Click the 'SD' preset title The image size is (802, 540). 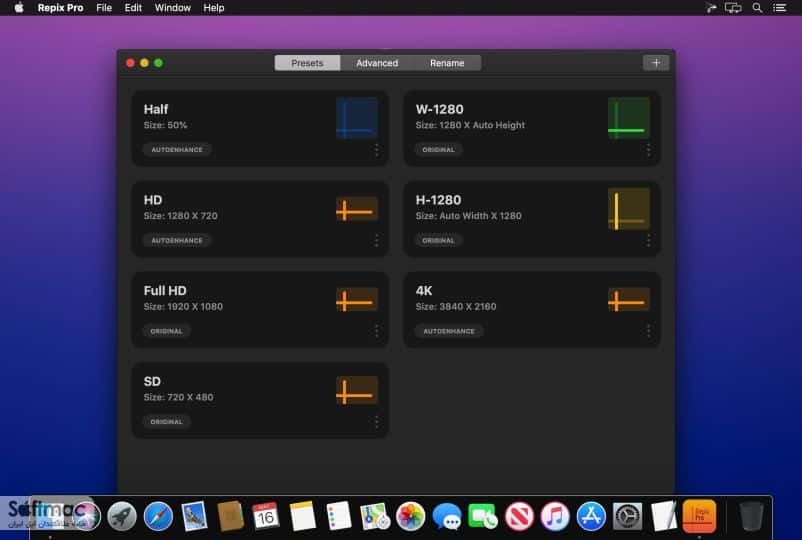152,381
